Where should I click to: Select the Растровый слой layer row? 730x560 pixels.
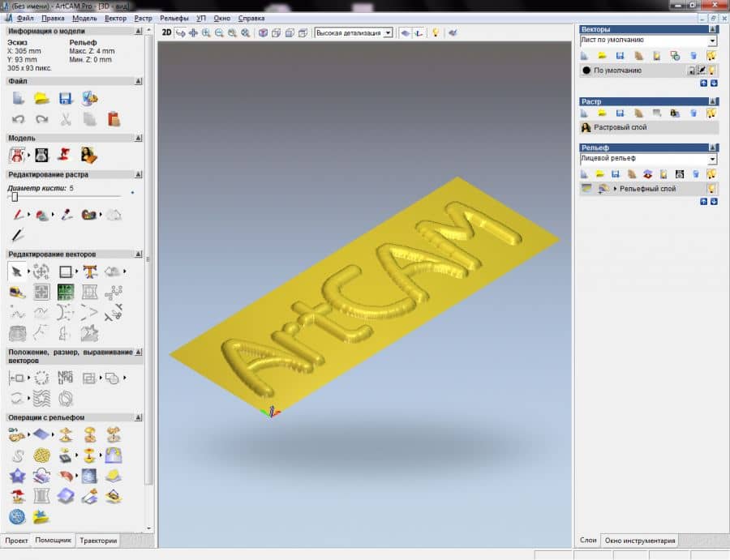[648, 127]
